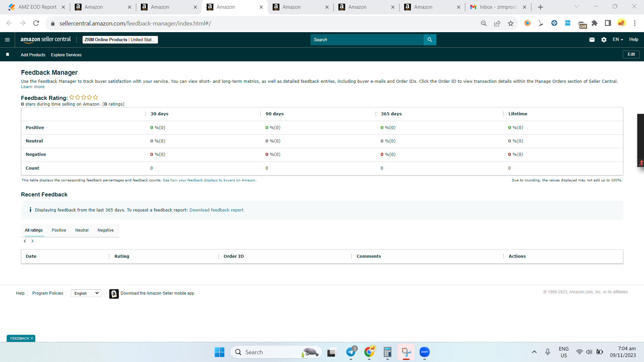Open the browser extensions puzzle icon

[594, 23]
